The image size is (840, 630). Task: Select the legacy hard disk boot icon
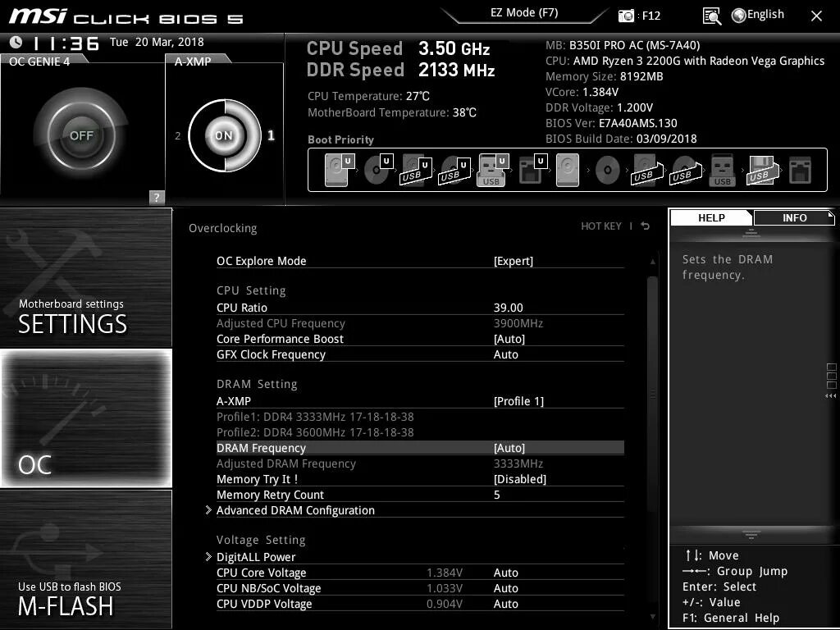(568, 171)
